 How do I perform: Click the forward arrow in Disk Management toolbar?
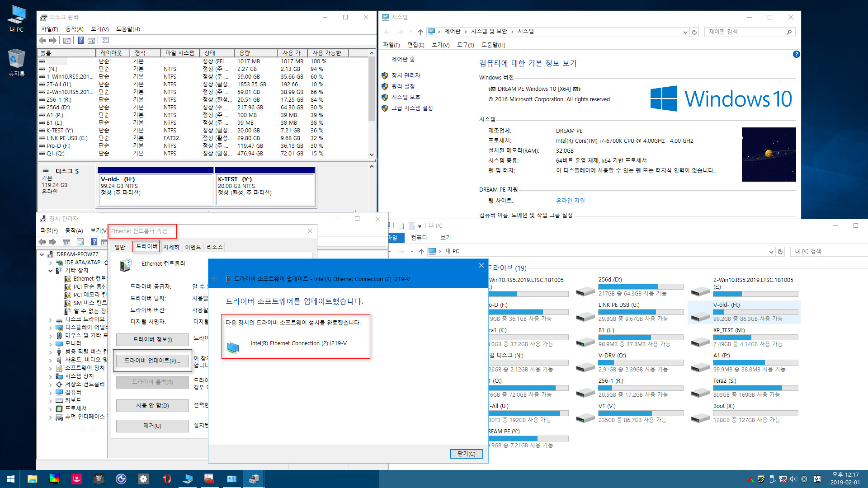click(53, 41)
